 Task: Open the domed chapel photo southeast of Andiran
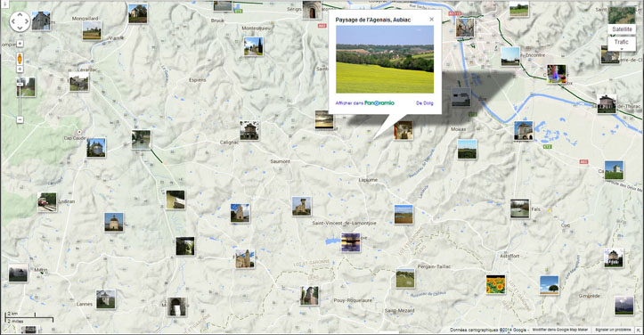(114, 222)
